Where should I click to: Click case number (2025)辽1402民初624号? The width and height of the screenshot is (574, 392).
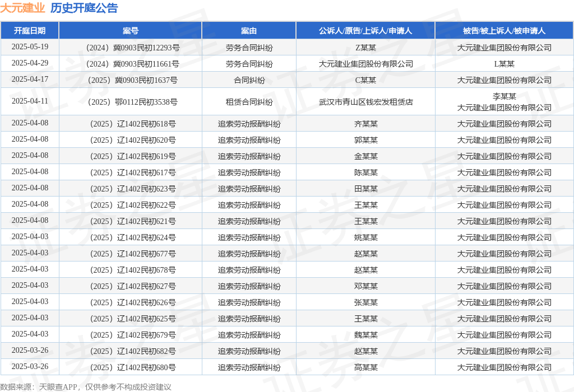pyautogui.click(x=133, y=237)
